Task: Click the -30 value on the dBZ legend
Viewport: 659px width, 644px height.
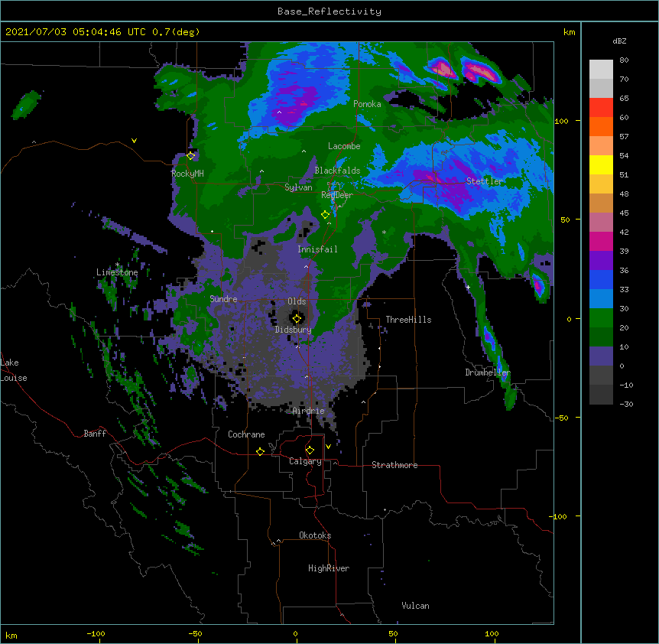Action: click(626, 405)
